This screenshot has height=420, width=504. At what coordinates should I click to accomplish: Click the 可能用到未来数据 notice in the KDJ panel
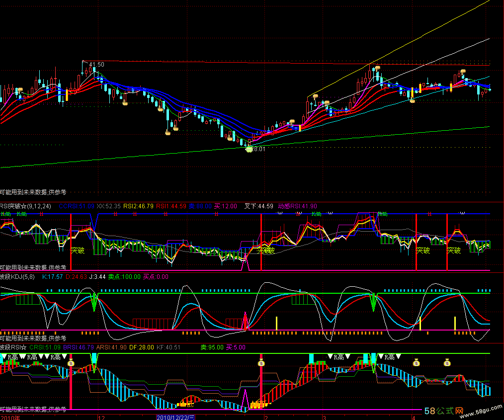point(33,338)
